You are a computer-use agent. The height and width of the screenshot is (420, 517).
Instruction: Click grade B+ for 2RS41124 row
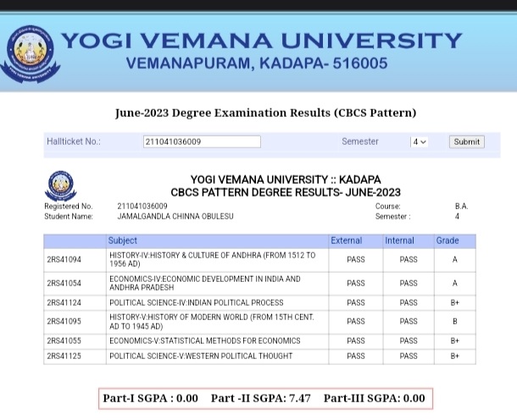coord(454,303)
